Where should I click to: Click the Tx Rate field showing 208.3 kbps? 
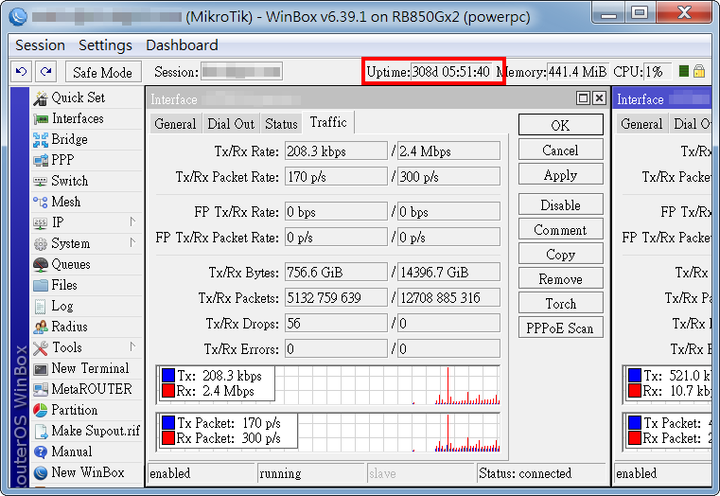coord(336,151)
